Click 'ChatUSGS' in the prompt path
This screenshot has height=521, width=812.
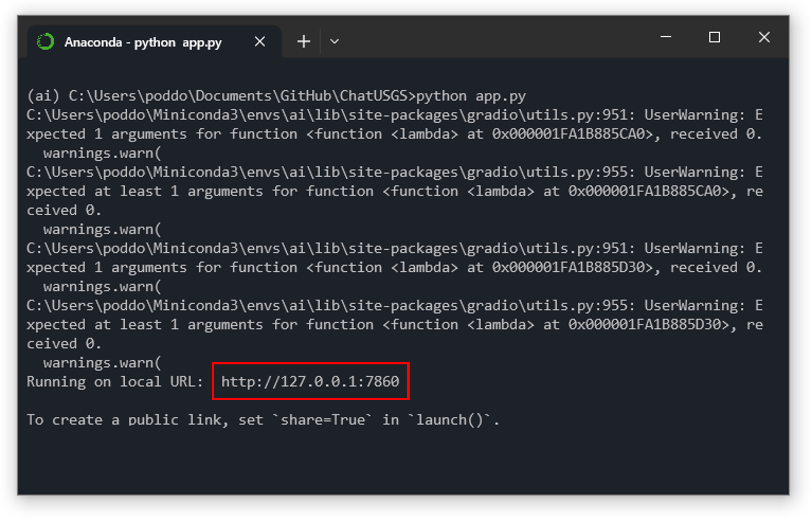[374, 96]
